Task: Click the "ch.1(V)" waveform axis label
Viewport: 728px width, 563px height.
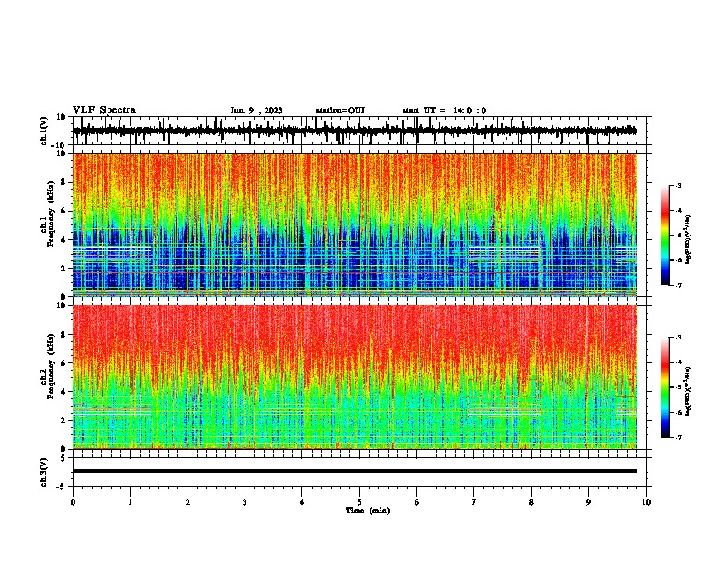Action: click(x=44, y=131)
